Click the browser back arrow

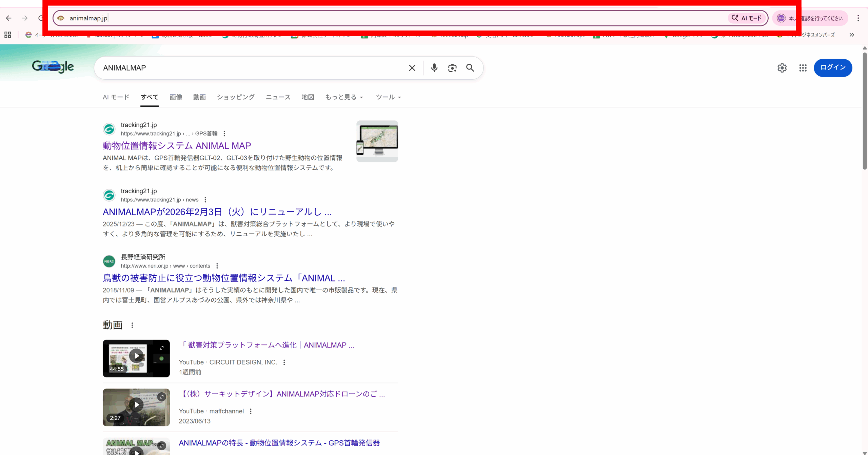tap(9, 18)
